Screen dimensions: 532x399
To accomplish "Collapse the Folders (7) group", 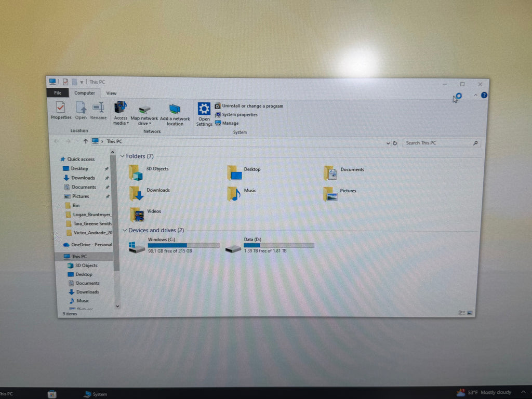I will pyautogui.click(x=122, y=156).
